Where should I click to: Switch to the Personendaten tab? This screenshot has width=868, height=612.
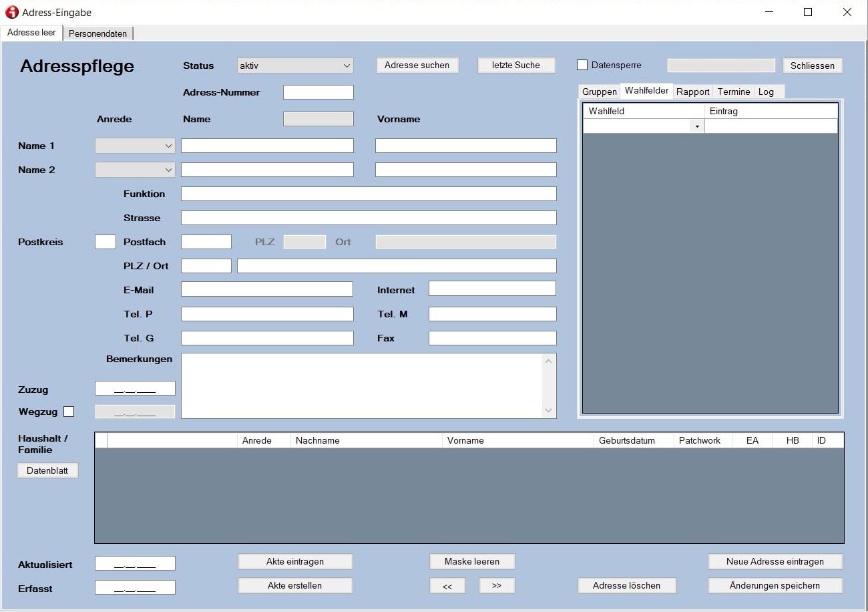tap(98, 33)
